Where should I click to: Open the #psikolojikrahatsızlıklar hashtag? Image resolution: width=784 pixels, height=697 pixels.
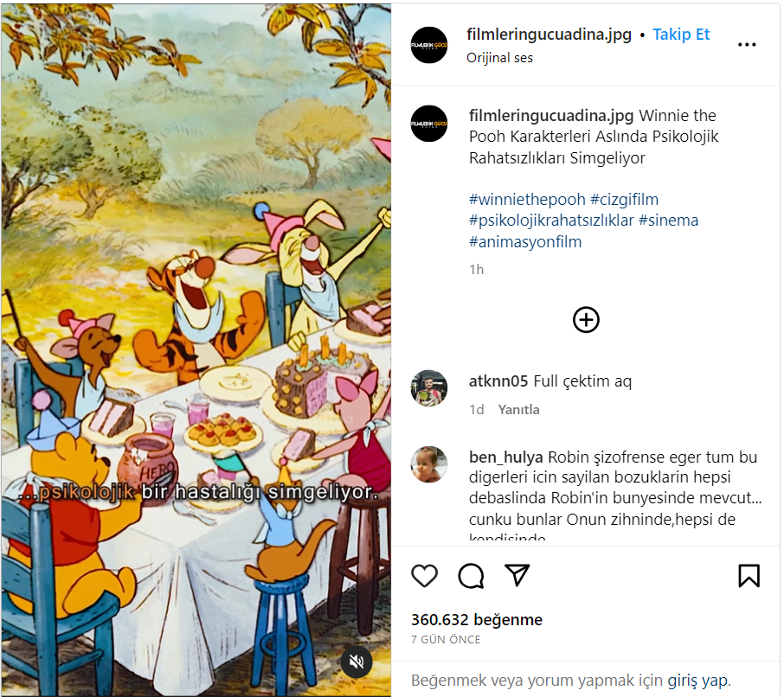tap(551, 221)
